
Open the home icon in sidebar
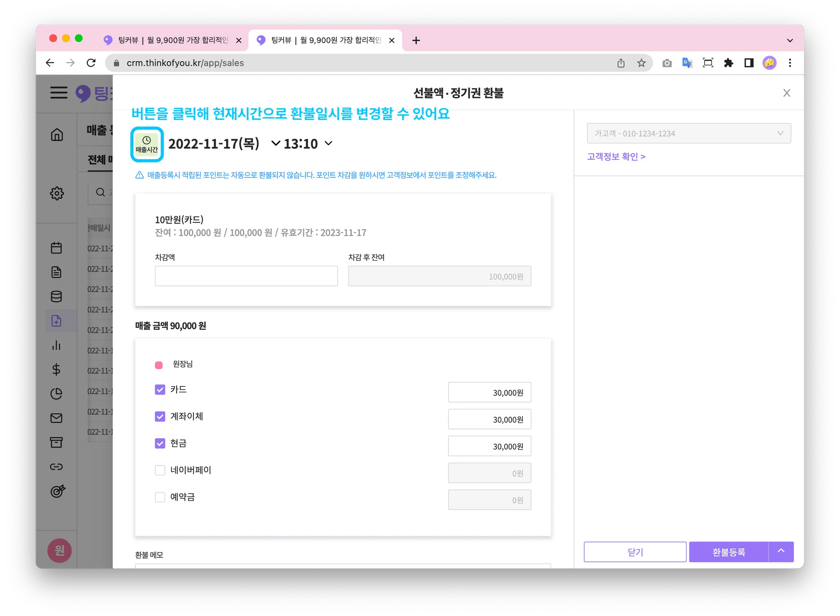point(57,135)
